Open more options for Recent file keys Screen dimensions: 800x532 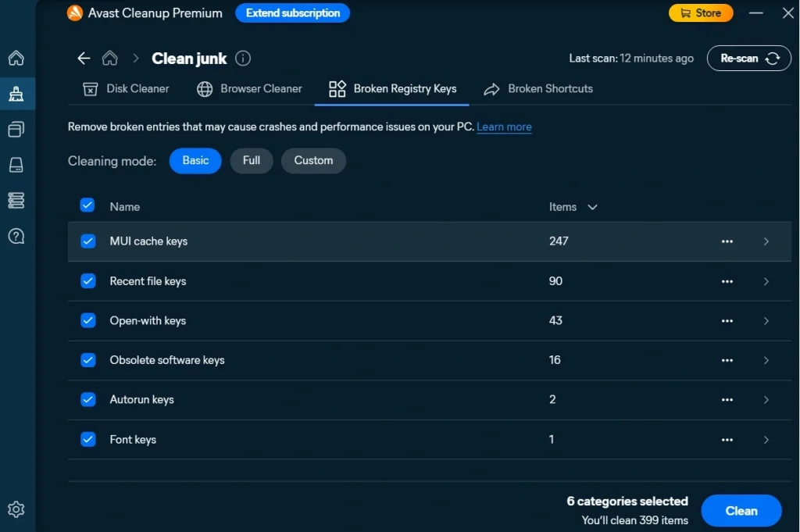[727, 281]
